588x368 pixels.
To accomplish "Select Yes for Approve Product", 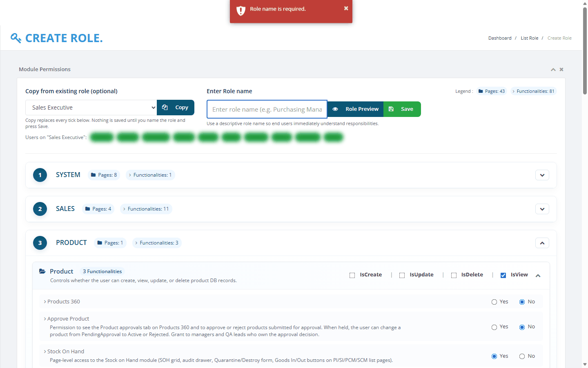I will coord(494,327).
